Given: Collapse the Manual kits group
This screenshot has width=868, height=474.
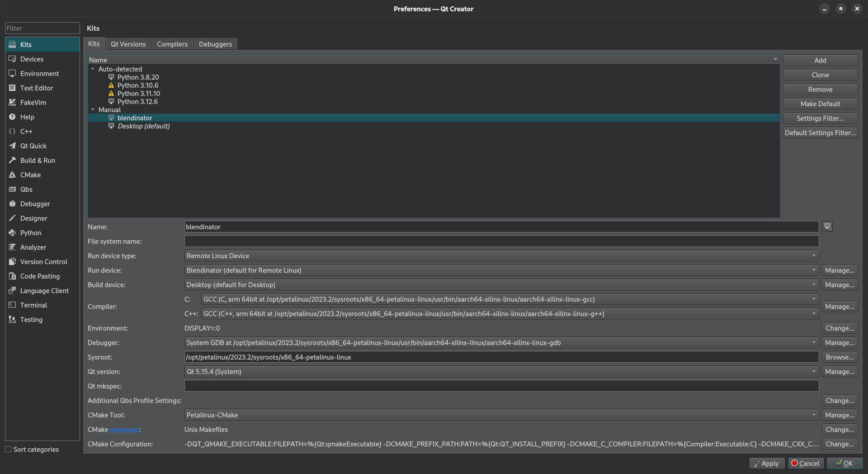Looking at the screenshot, I should 93,110.
